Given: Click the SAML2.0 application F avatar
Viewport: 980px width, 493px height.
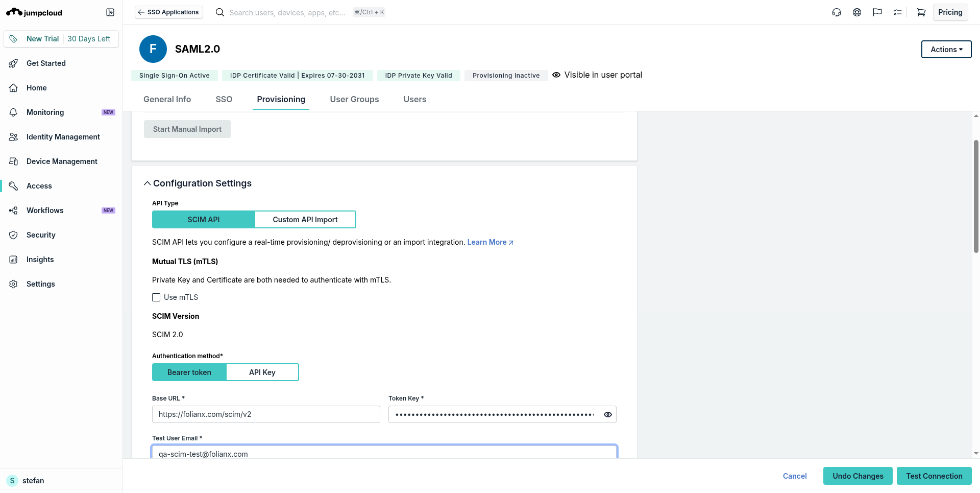Looking at the screenshot, I should point(153,49).
